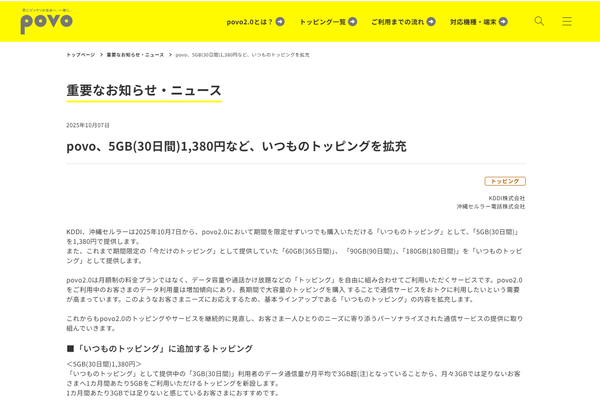Open the search magnifier icon

click(x=539, y=21)
